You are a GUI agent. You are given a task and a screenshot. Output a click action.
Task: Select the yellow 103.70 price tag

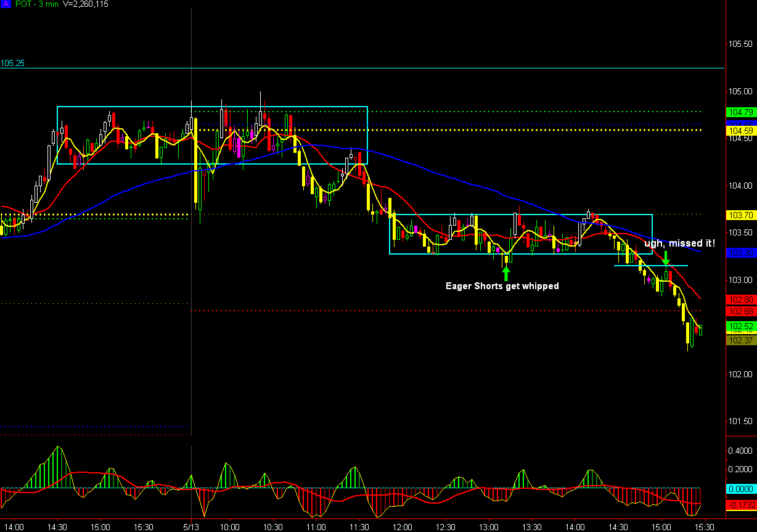click(740, 215)
